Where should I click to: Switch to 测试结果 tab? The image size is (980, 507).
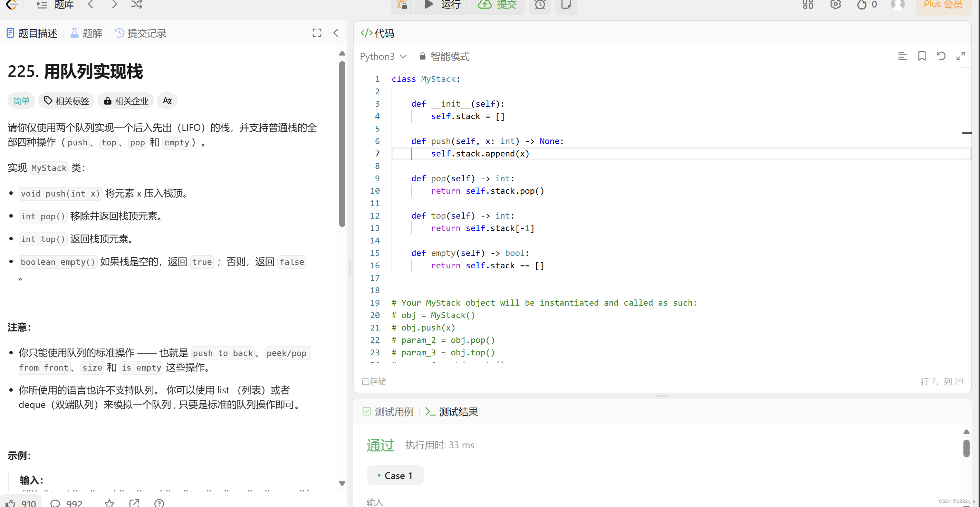click(451, 411)
